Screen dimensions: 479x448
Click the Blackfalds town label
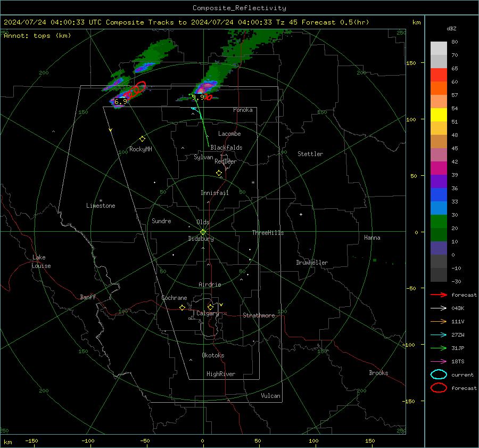pyautogui.click(x=226, y=148)
